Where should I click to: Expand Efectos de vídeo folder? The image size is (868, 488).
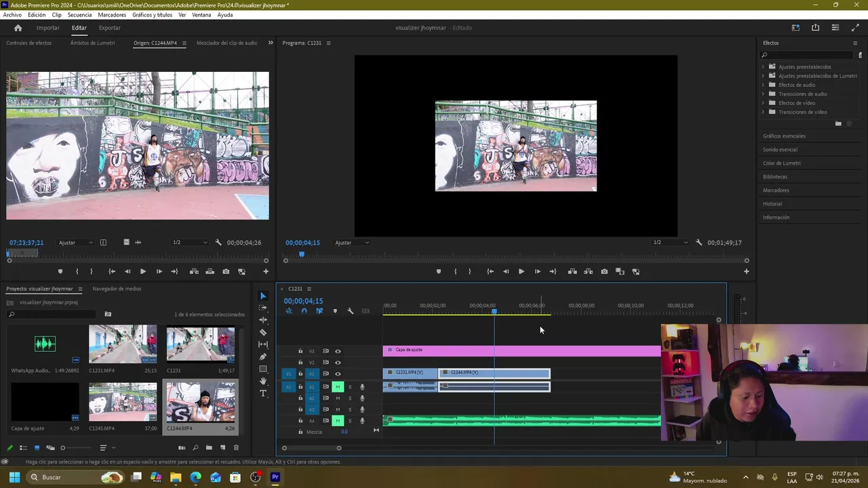point(763,103)
